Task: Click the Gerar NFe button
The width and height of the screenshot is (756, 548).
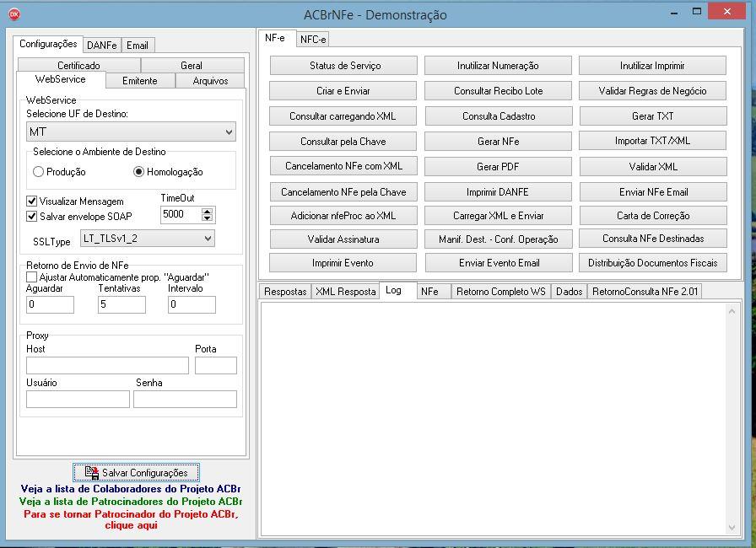Action: tap(498, 141)
